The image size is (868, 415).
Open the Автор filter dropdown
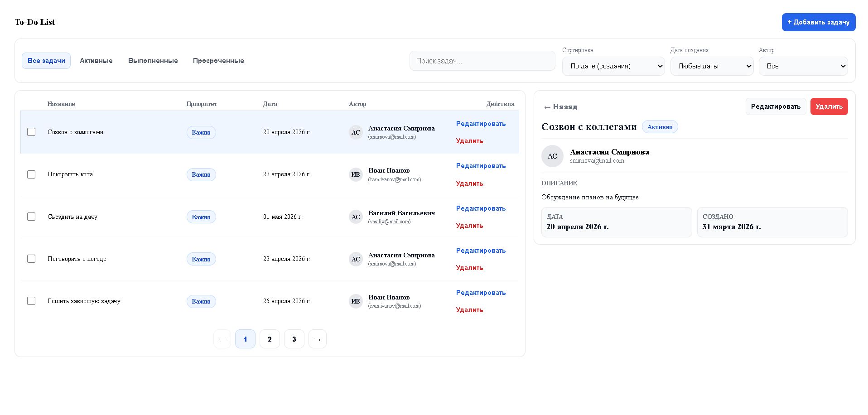pos(803,66)
